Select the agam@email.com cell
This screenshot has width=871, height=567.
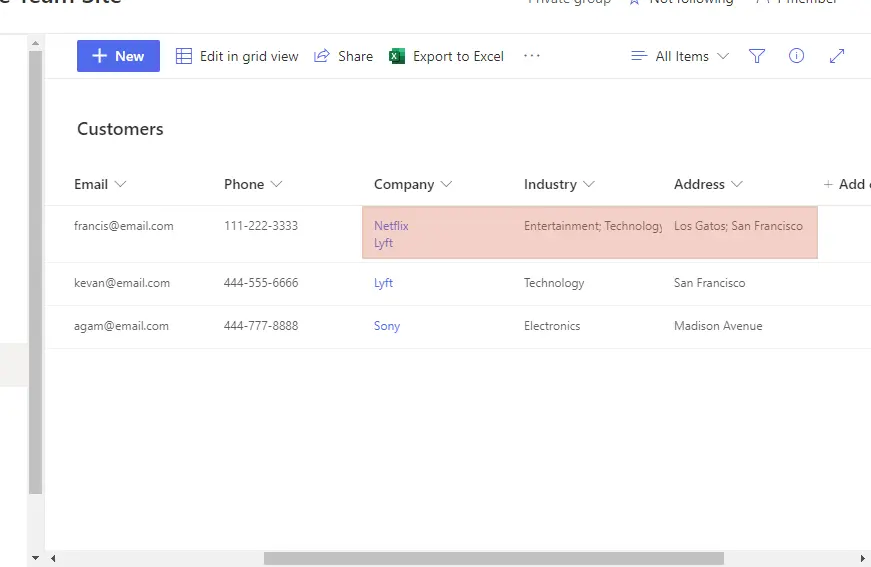122,327
